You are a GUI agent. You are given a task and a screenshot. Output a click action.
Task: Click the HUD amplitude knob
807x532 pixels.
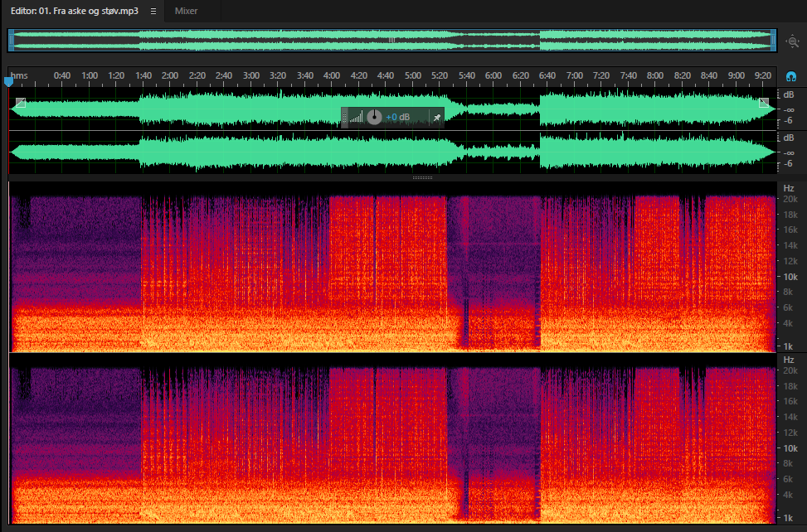pos(374,118)
